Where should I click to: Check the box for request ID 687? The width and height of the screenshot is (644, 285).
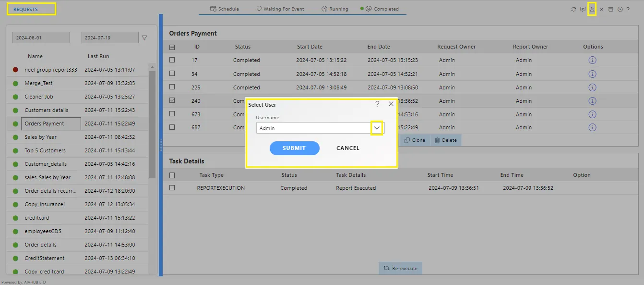[x=172, y=127]
